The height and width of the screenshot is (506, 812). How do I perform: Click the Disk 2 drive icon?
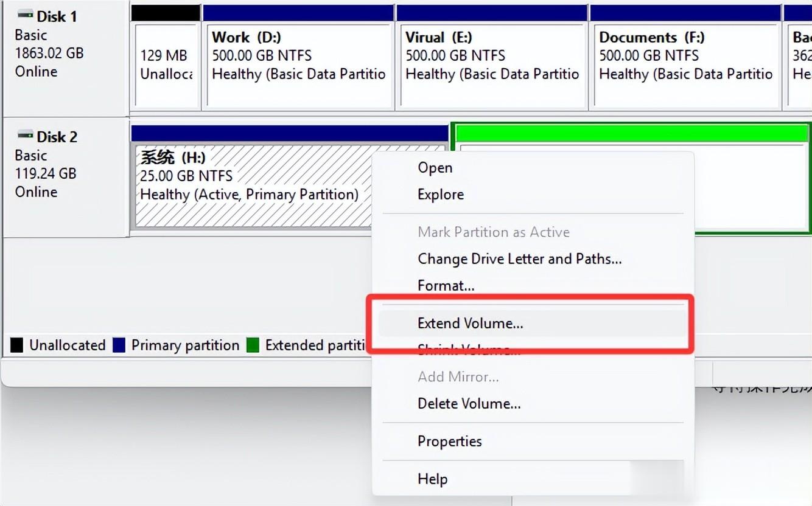click(x=25, y=134)
